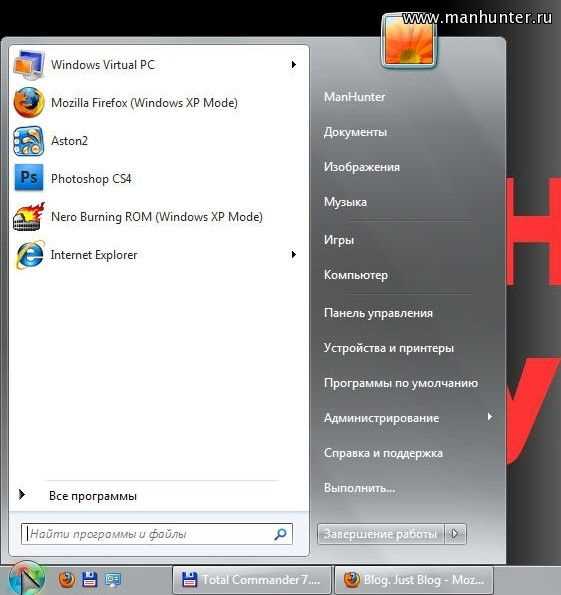Start Nero Burning ROM (Windows XP Mode)
The height and width of the screenshot is (595, 561).
(x=158, y=217)
